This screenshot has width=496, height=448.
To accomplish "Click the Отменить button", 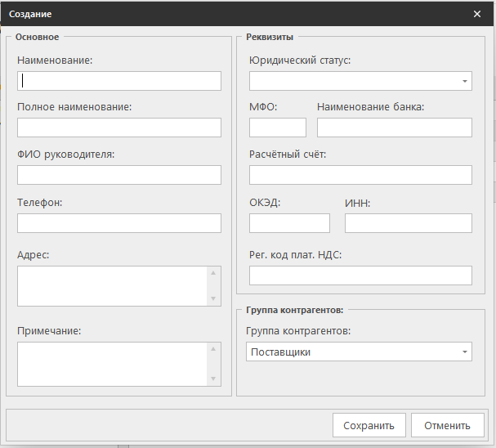I will [447, 425].
